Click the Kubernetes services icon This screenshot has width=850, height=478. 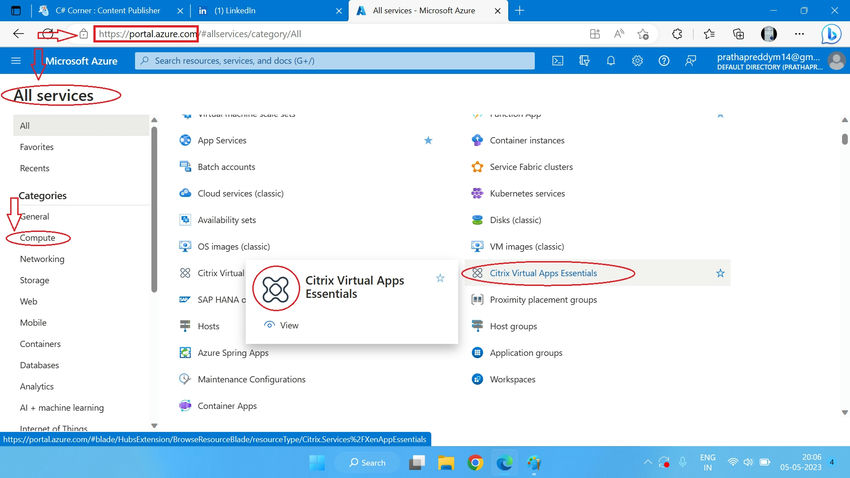477,193
